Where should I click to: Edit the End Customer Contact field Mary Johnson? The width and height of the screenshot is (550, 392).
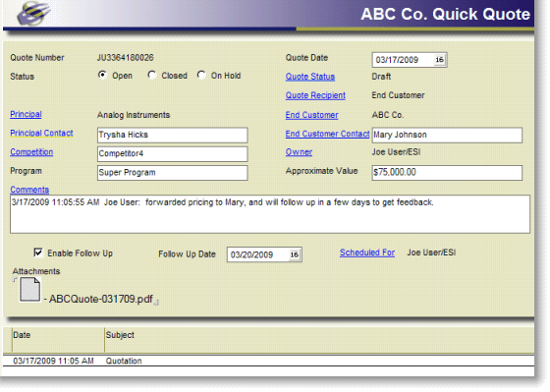(447, 136)
